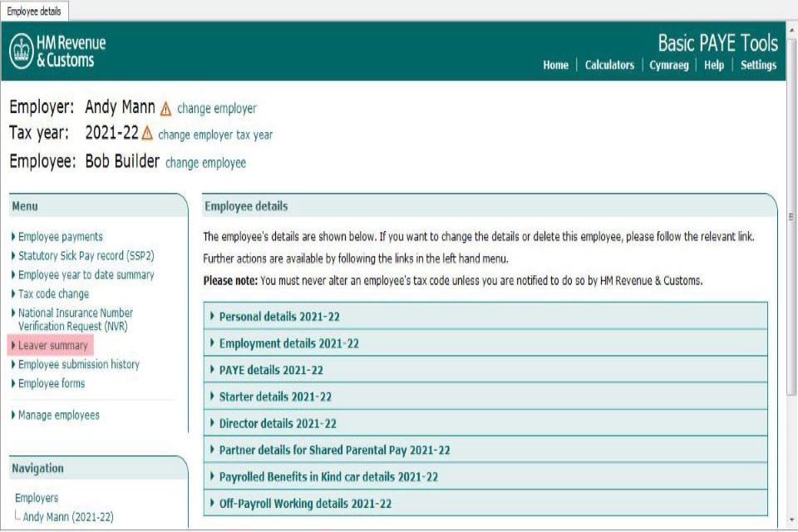The image size is (798, 532).
Task: Expand Starter details 2021-22 section
Action: [x=485, y=397]
